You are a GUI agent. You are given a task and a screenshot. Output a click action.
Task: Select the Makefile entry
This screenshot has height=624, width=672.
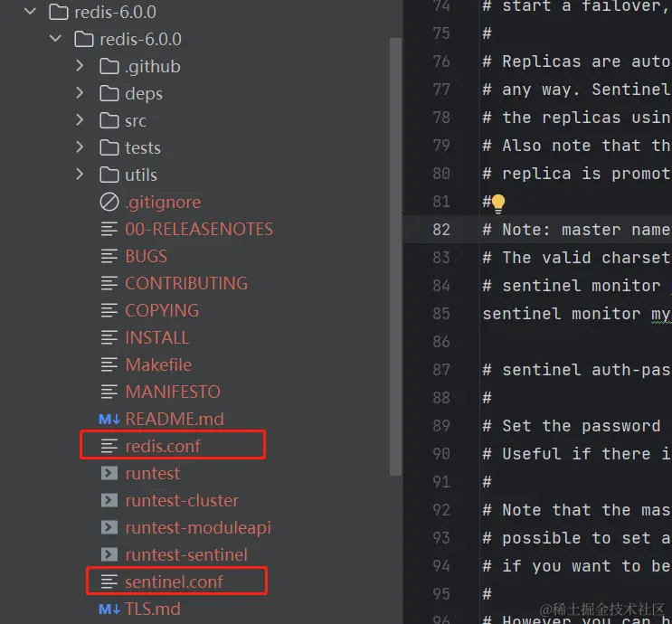coord(158,364)
